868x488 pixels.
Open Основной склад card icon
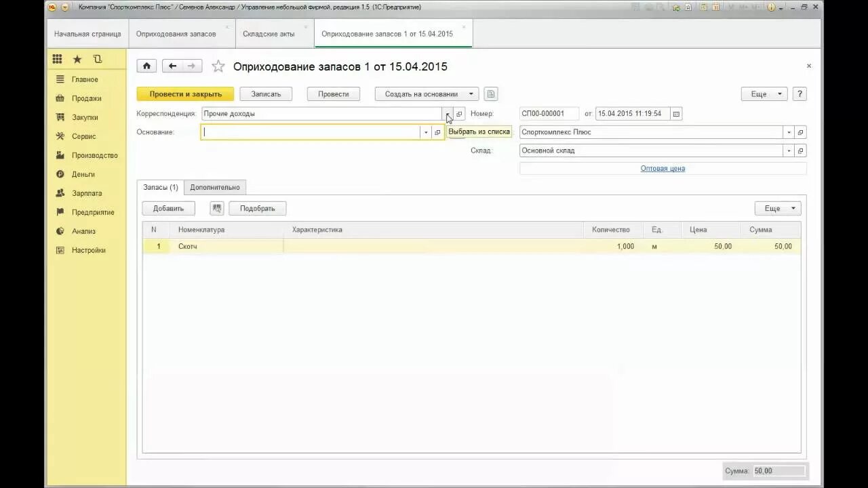800,150
